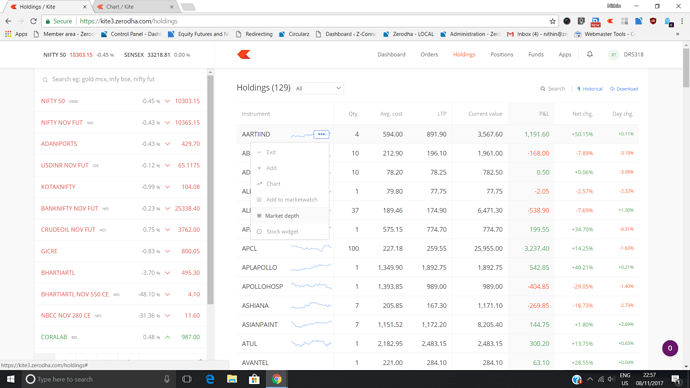
Task: Click the watchlist vertical scrollbar
Action: click(x=210, y=189)
